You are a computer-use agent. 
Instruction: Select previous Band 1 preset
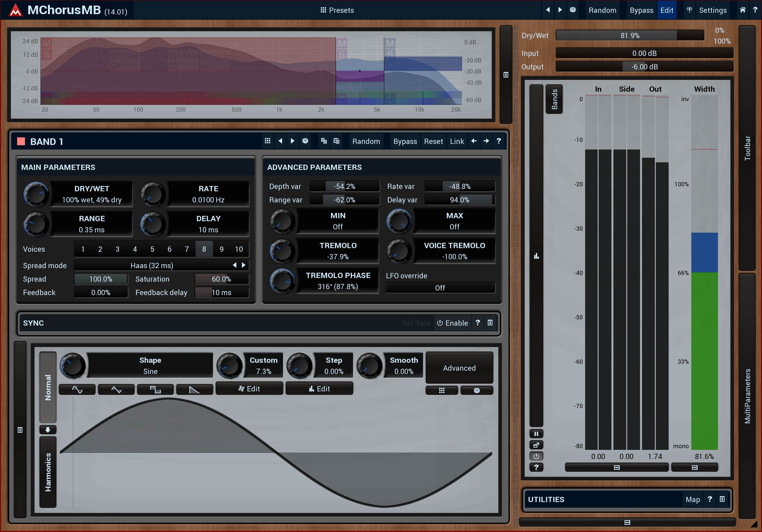click(x=280, y=141)
